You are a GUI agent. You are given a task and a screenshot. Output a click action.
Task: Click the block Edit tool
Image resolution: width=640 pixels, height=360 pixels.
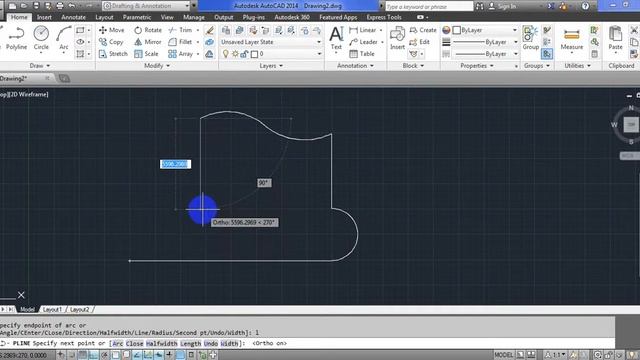click(420, 42)
